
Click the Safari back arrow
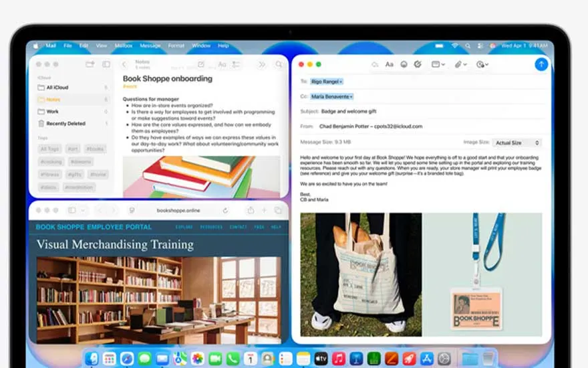[x=100, y=211]
